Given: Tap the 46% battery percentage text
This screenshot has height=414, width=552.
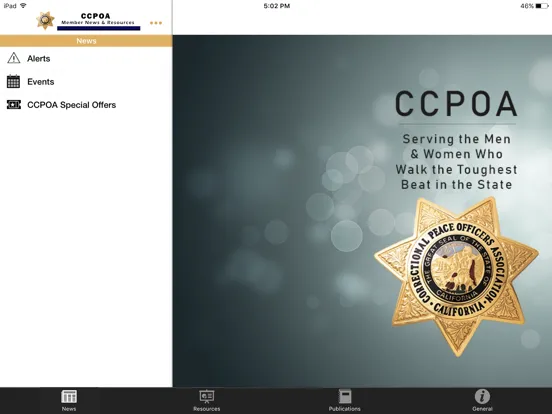Looking at the screenshot, I should (x=527, y=6).
